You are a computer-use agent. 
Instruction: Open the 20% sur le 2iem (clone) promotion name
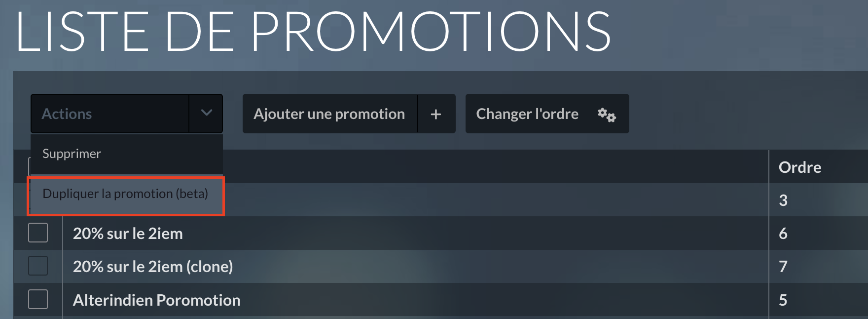[x=153, y=267]
